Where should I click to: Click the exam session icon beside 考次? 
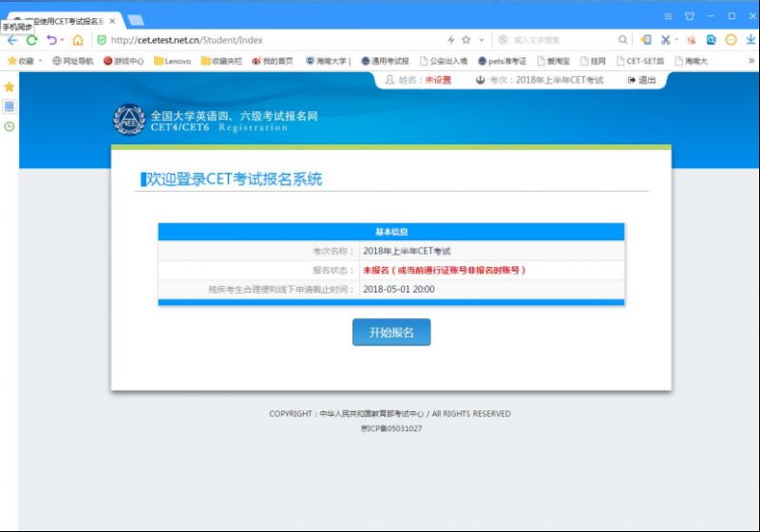(x=481, y=80)
